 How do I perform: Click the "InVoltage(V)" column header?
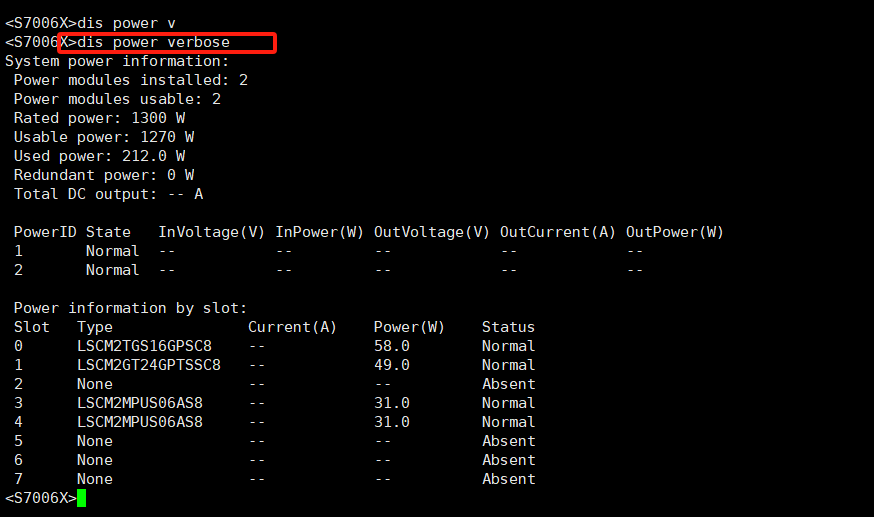(x=211, y=232)
